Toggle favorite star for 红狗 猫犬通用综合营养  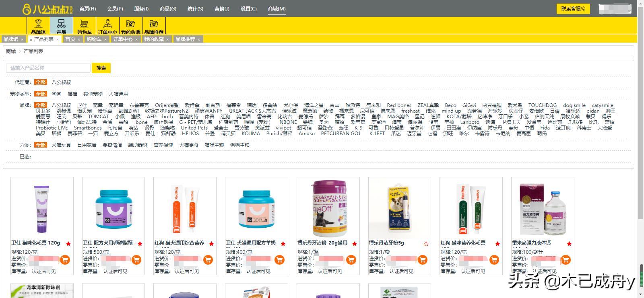pos(212,244)
